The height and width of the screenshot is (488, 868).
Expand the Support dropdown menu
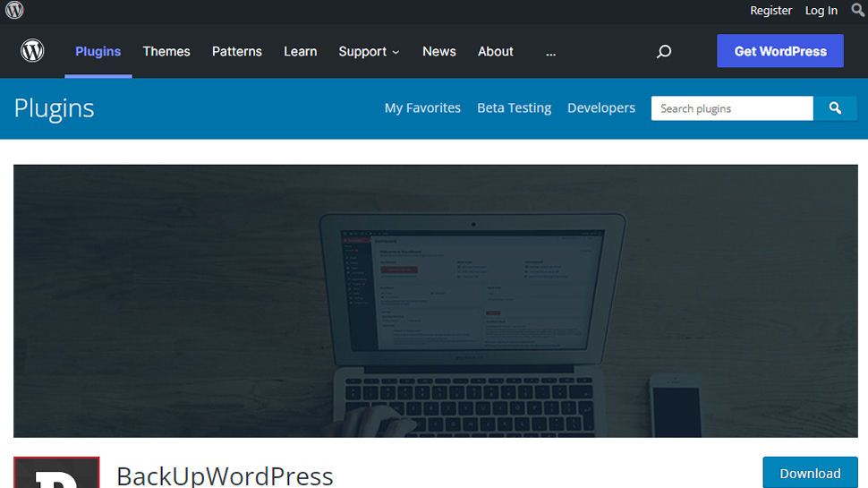369,52
